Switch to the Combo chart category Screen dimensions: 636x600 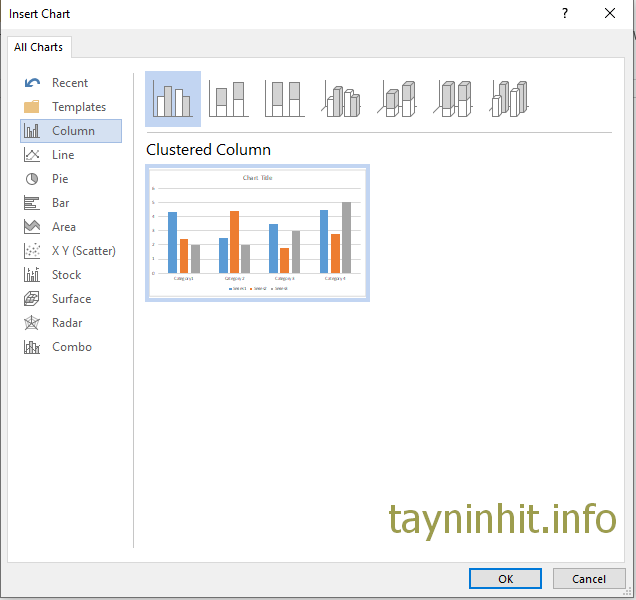point(71,347)
